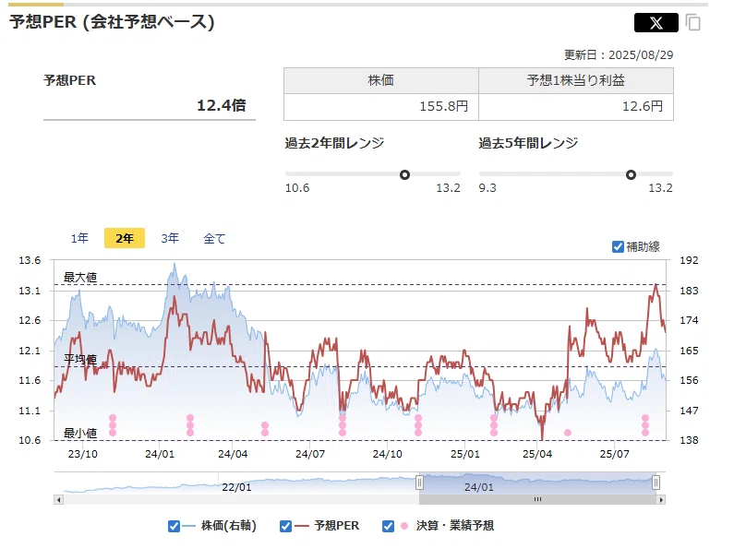The image size is (734, 560).
Task: Switch to the 3年 range tab
Action: click(x=170, y=238)
